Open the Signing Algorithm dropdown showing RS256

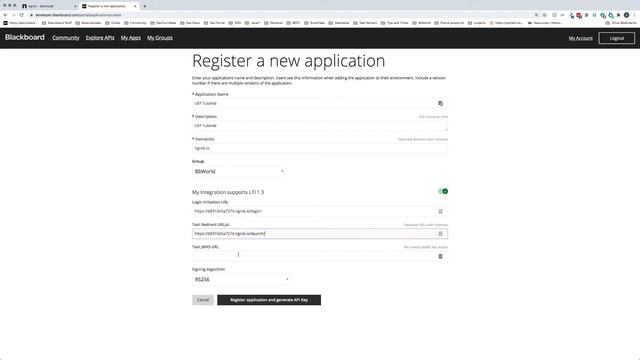coord(241,280)
